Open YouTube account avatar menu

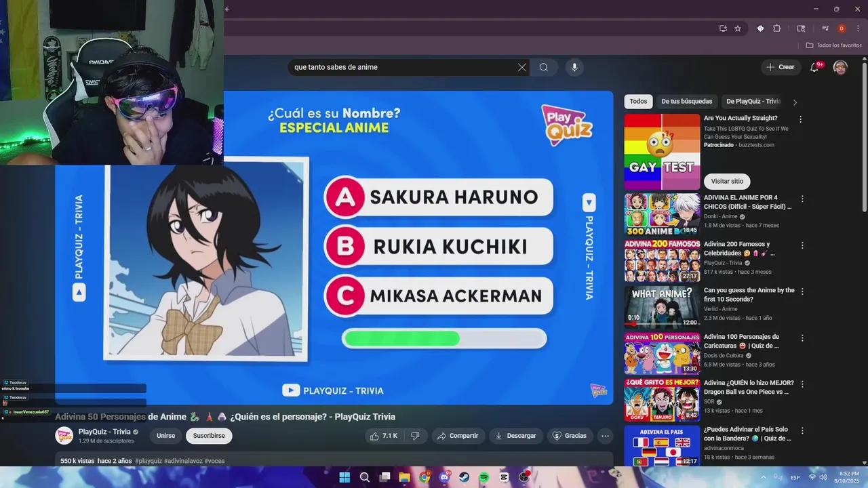pos(840,67)
